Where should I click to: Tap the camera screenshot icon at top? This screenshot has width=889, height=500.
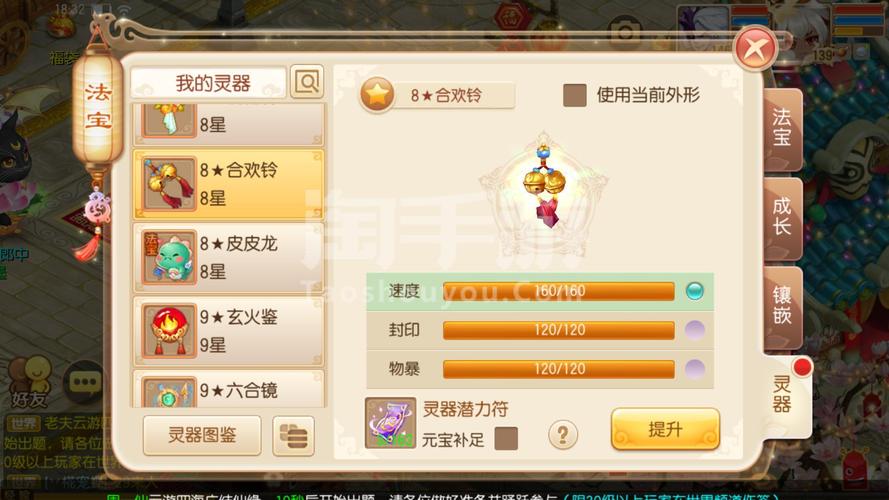625,32
